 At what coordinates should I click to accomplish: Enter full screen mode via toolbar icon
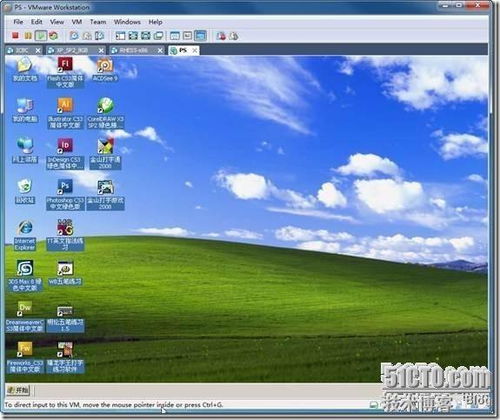pos(133,35)
